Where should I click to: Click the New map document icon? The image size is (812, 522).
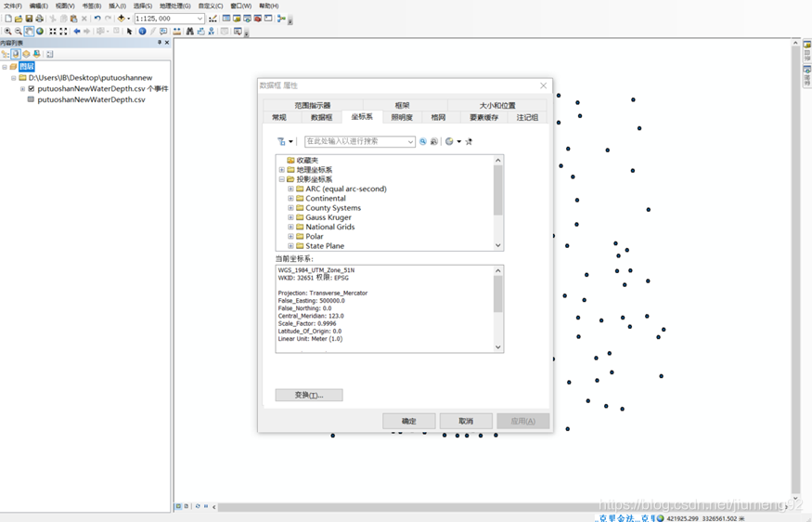(8, 19)
